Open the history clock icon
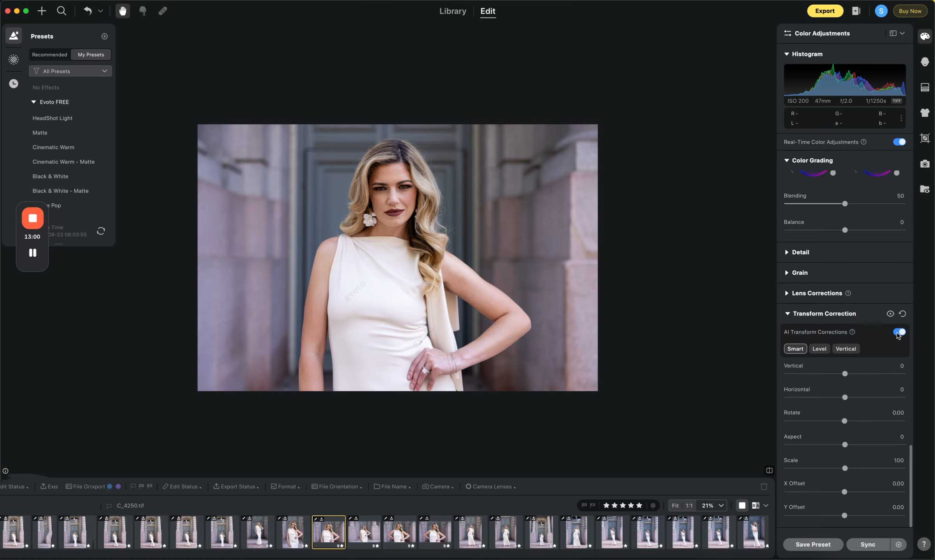Viewport: 935px width, 560px height. (14, 84)
